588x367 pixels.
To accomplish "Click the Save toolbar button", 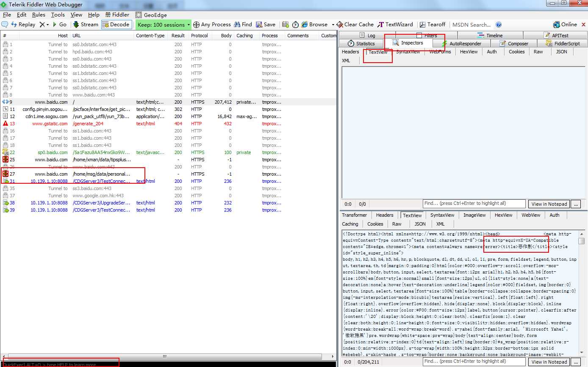I will click(x=266, y=25).
